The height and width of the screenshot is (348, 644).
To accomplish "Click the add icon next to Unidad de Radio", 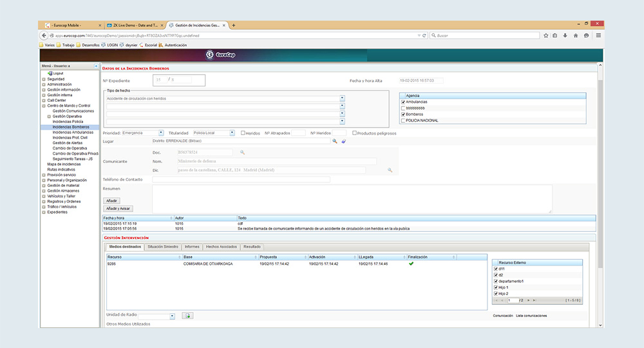I will tap(187, 316).
